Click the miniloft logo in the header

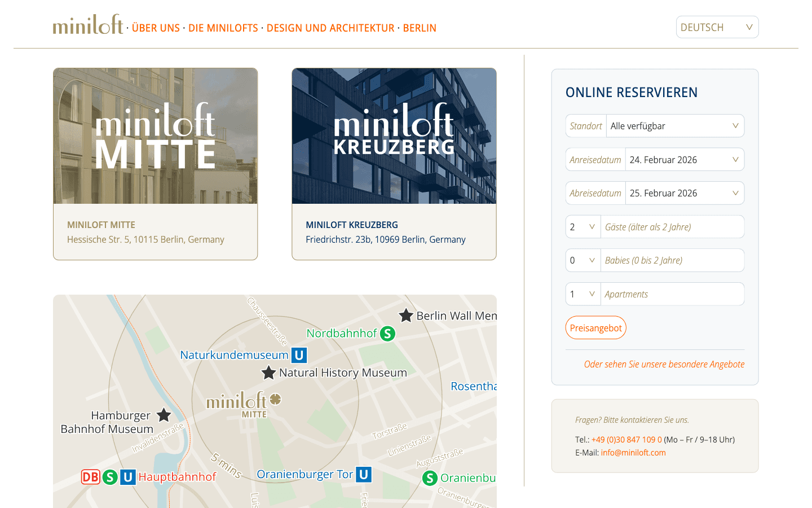click(x=88, y=25)
